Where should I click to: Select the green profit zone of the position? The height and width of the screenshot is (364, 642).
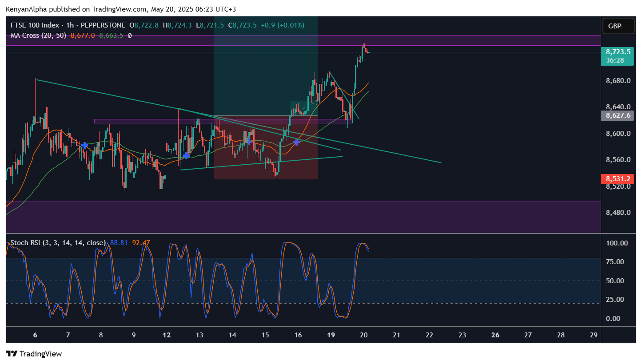tap(266, 66)
